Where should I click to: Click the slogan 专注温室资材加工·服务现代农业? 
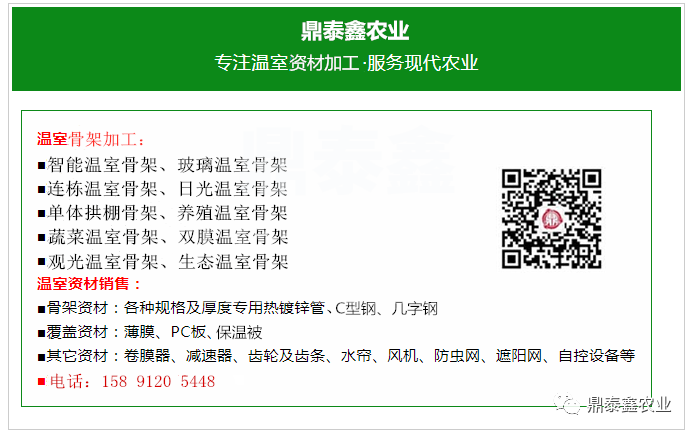point(346,63)
